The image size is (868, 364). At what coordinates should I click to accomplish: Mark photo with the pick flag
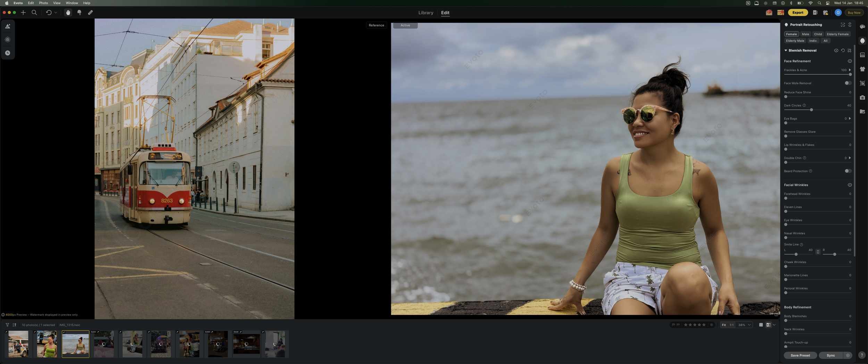673,325
